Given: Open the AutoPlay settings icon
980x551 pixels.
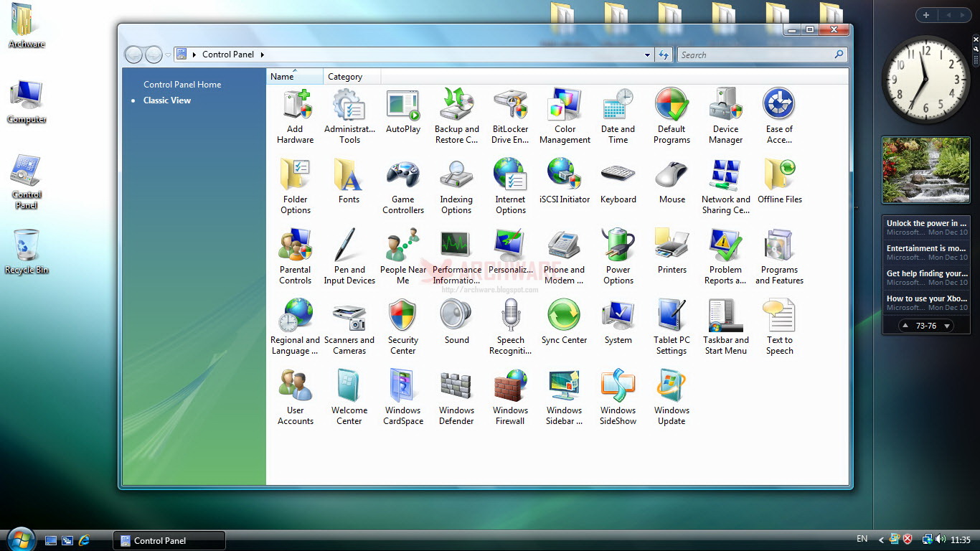Looking at the screenshot, I should [x=403, y=111].
